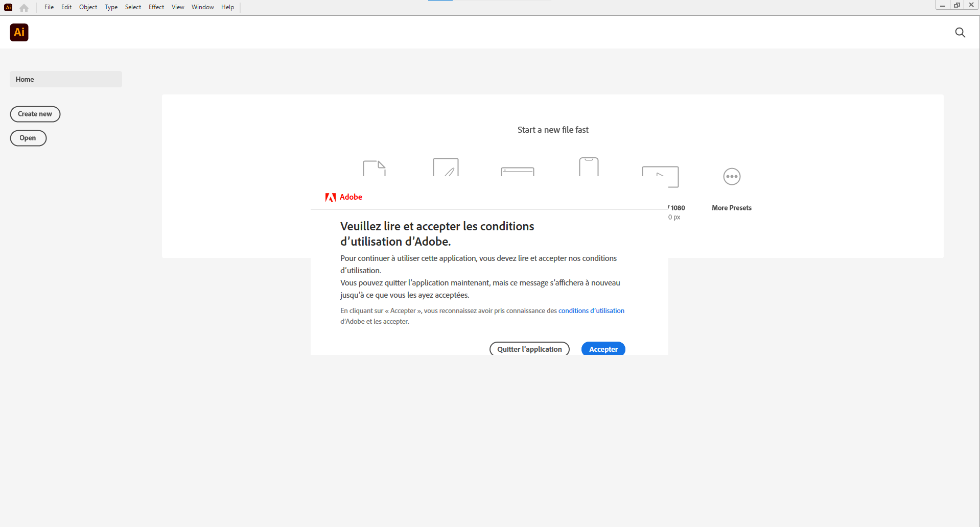Open the File menu
The image size is (980, 527).
[49, 7]
